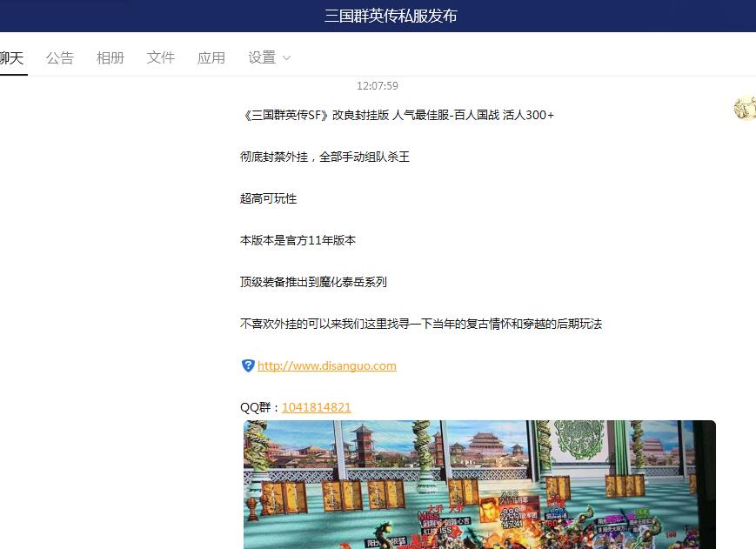Click the QQ群 label text

260,408
